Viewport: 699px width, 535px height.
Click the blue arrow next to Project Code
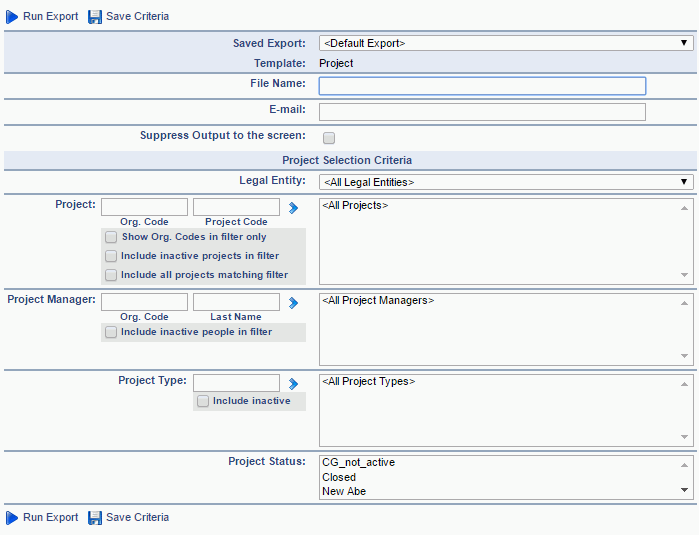tap(293, 208)
